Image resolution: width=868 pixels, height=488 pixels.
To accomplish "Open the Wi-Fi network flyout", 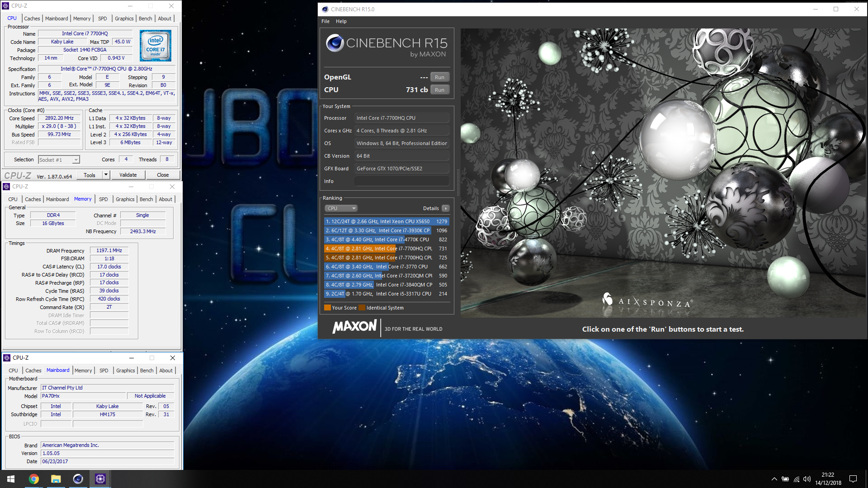I will pyautogui.click(x=797, y=479).
